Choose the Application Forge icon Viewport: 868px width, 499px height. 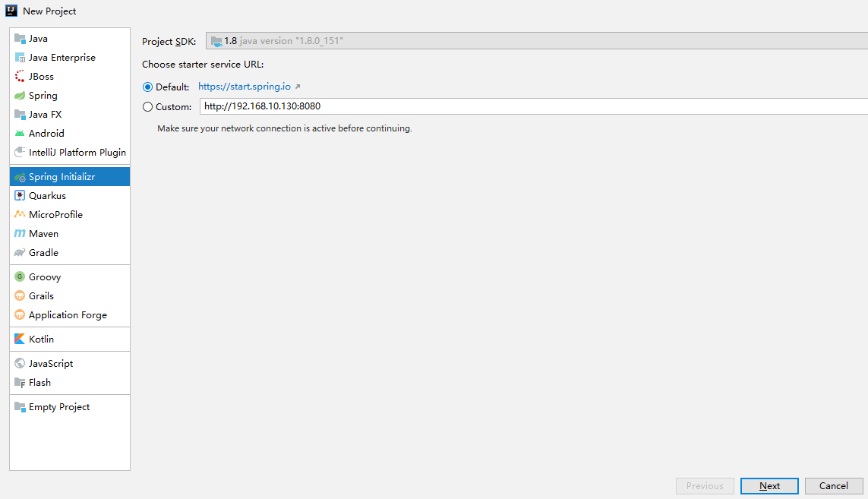point(20,314)
